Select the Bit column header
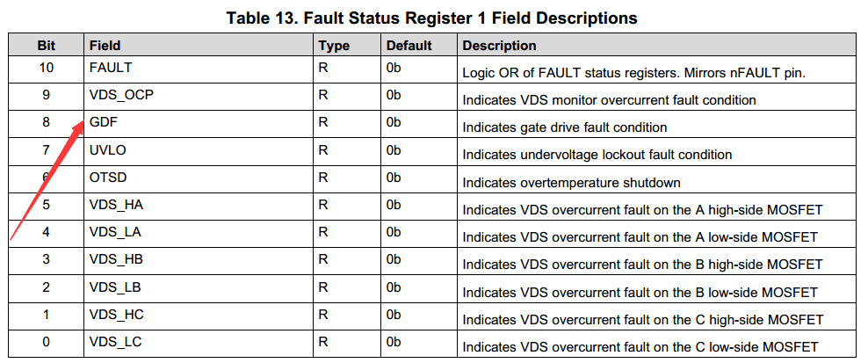The width and height of the screenshot is (868, 363). (47, 46)
